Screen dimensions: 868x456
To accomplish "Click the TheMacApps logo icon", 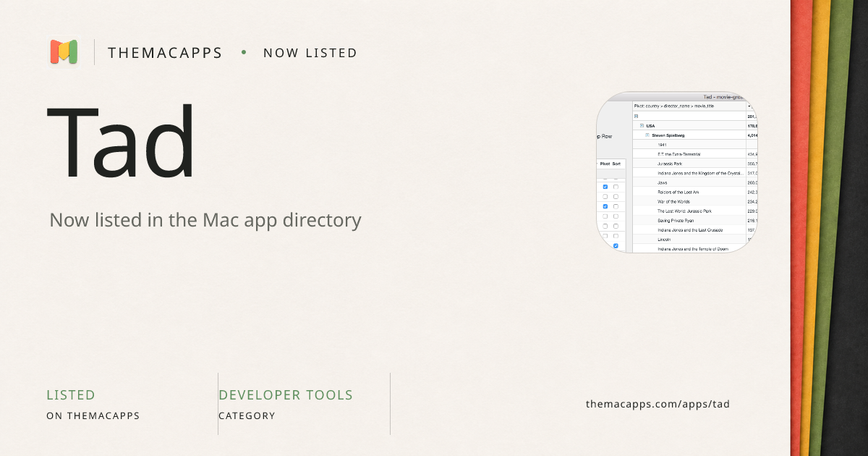I will pyautogui.click(x=64, y=52).
